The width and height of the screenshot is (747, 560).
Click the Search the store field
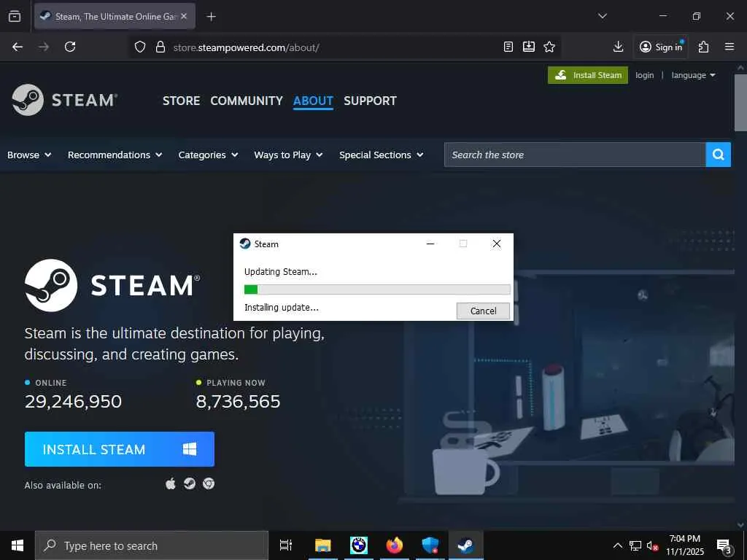575,155
